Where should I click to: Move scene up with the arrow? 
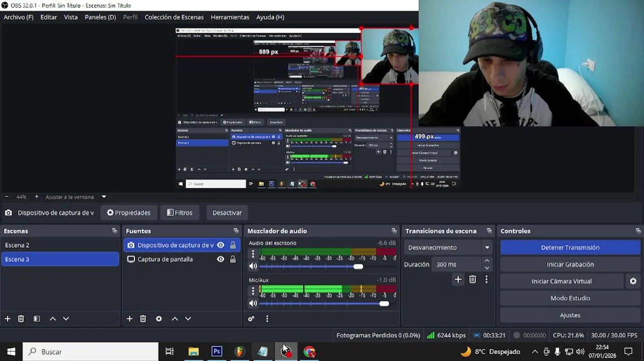(x=53, y=318)
